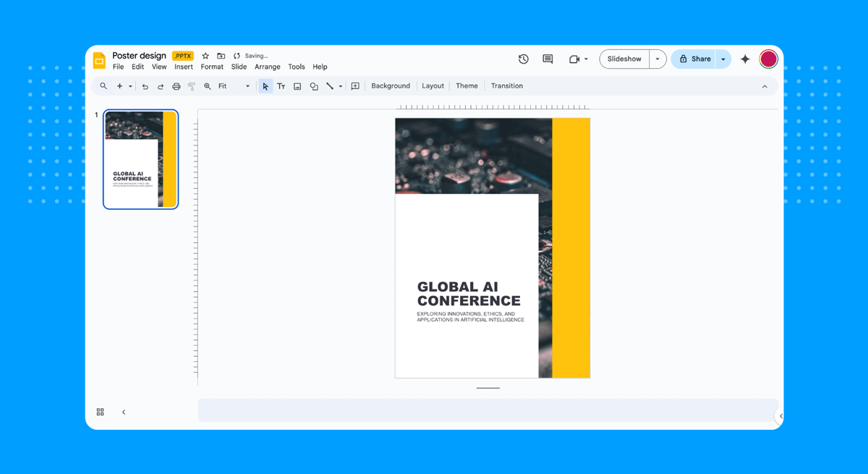Open the Gemini sparkle assistant

745,59
